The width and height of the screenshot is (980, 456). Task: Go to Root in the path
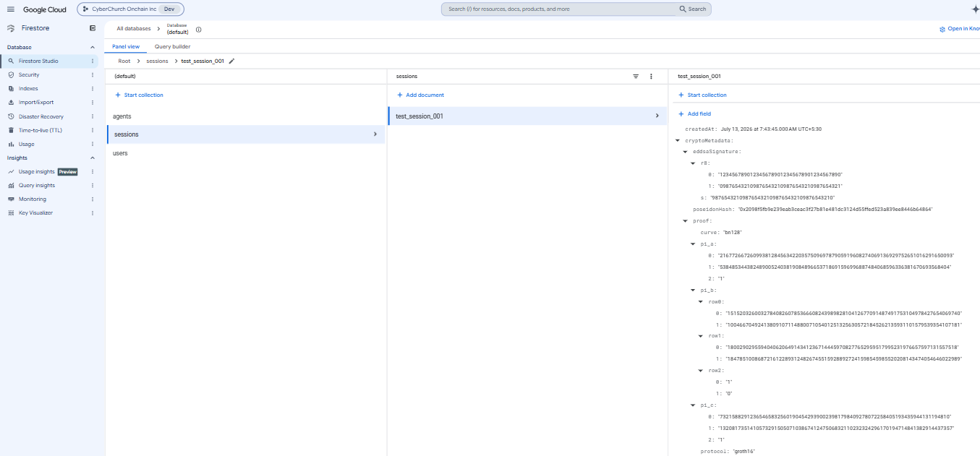(124, 61)
